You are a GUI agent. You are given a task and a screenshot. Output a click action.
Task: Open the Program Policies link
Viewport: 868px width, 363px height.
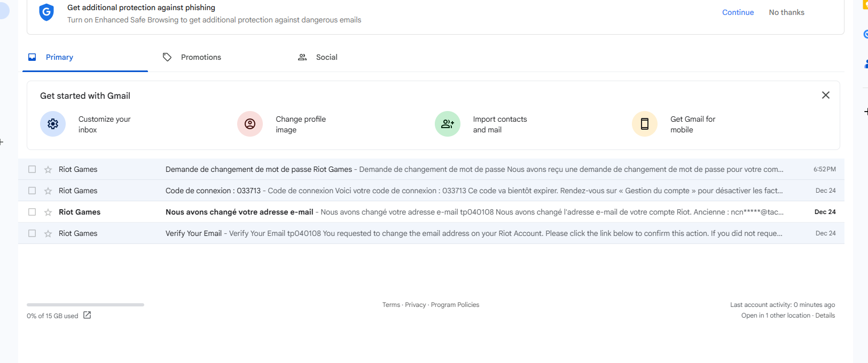point(455,305)
